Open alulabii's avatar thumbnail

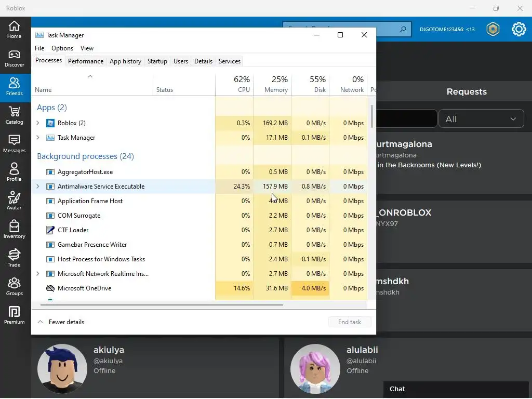click(315, 368)
